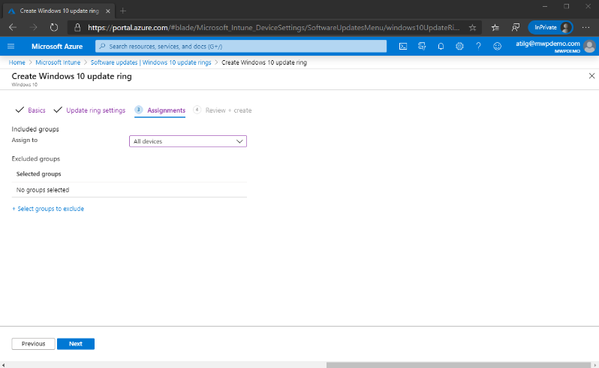Reload the page using the refresh icon
The width and height of the screenshot is (599, 368).
[x=54, y=28]
